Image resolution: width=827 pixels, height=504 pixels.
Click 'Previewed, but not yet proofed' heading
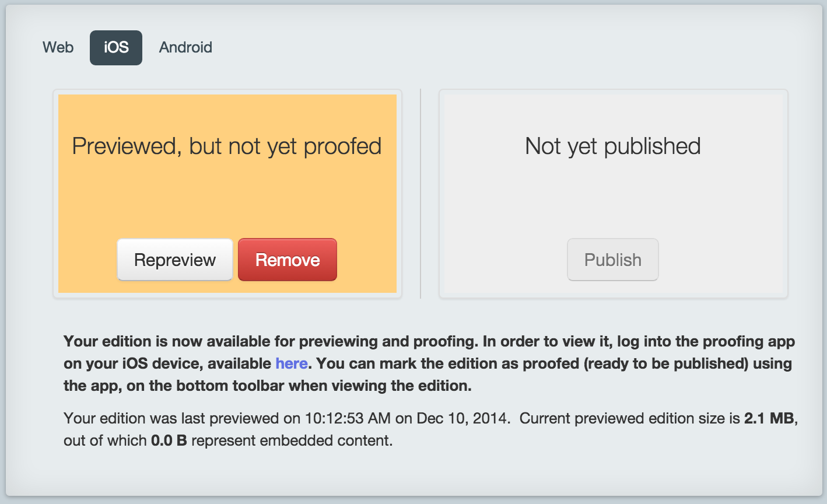click(227, 146)
